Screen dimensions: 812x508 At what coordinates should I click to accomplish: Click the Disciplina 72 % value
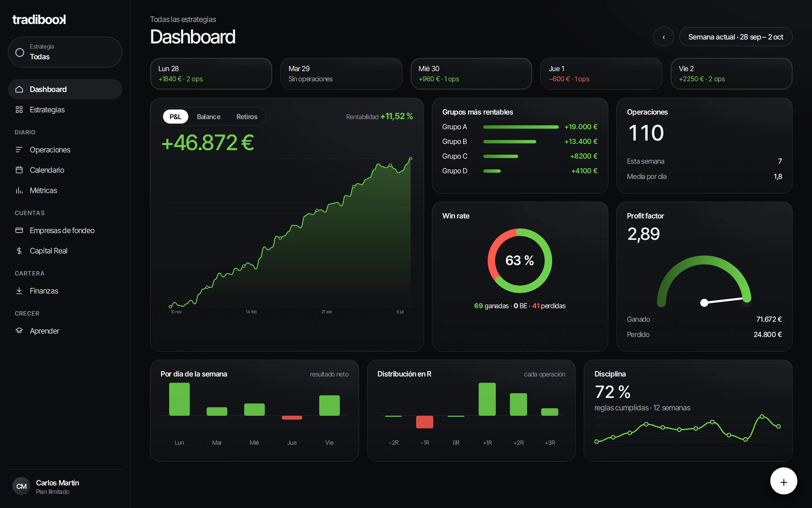612,392
